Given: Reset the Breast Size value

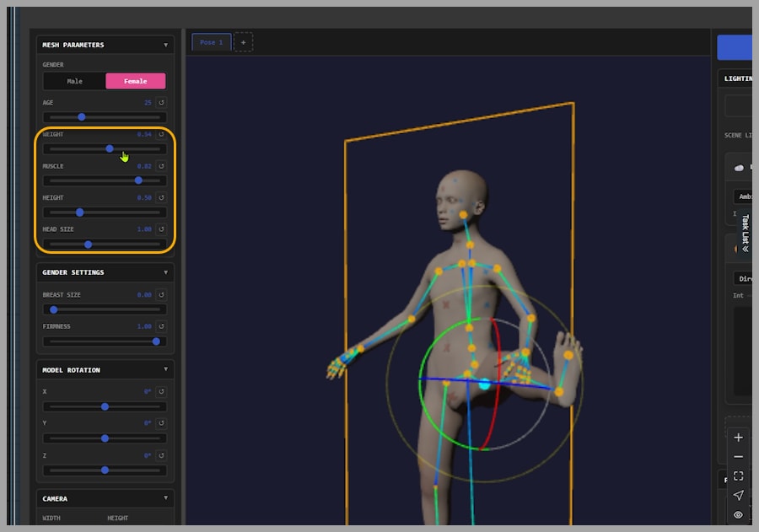Looking at the screenshot, I should [161, 295].
